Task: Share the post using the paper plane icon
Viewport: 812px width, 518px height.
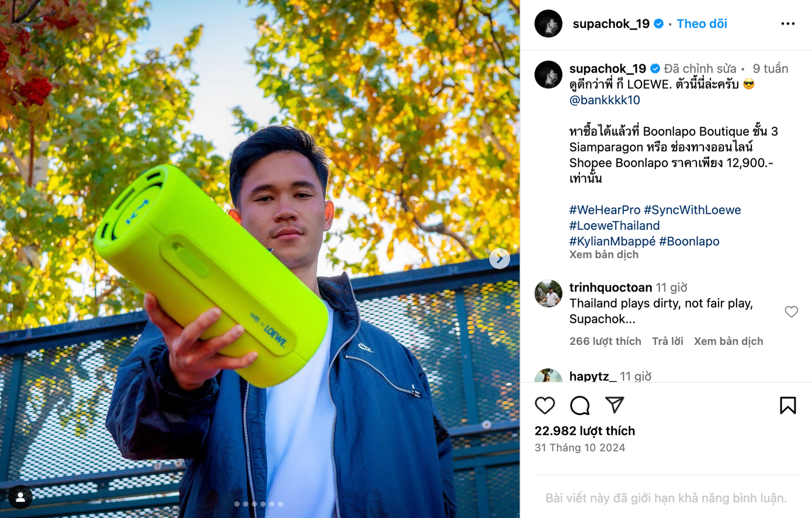Action: (615, 405)
